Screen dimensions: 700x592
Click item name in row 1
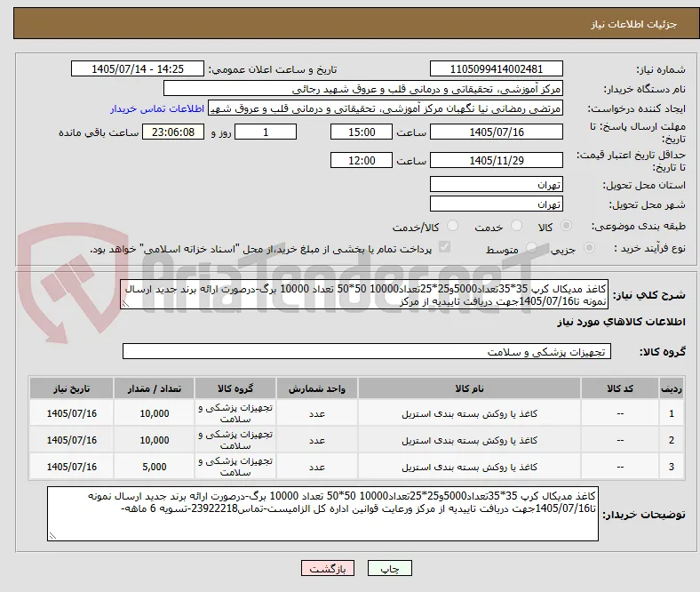pos(469,413)
